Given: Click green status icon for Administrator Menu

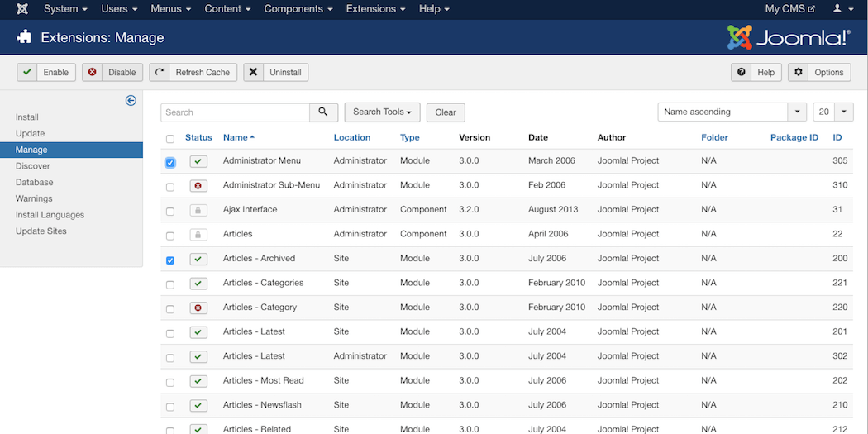Looking at the screenshot, I should click(198, 162).
